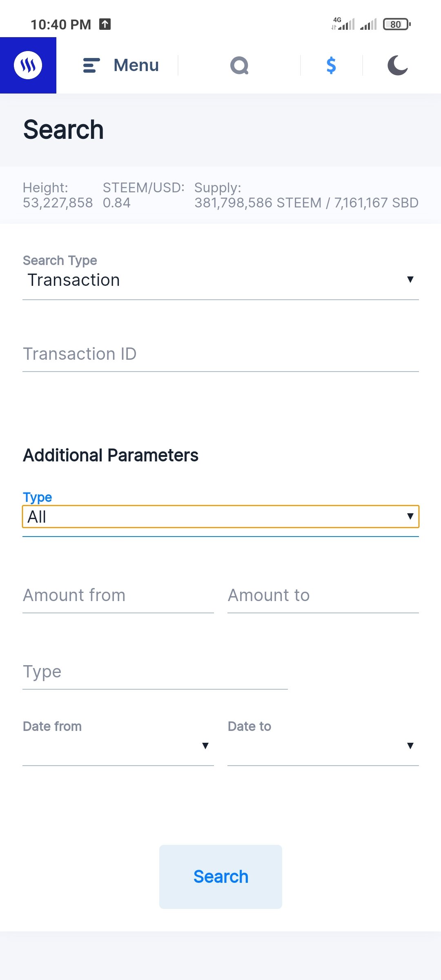Open the hamburger Menu icon
This screenshot has width=441, height=980.
(x=91, y=65)
